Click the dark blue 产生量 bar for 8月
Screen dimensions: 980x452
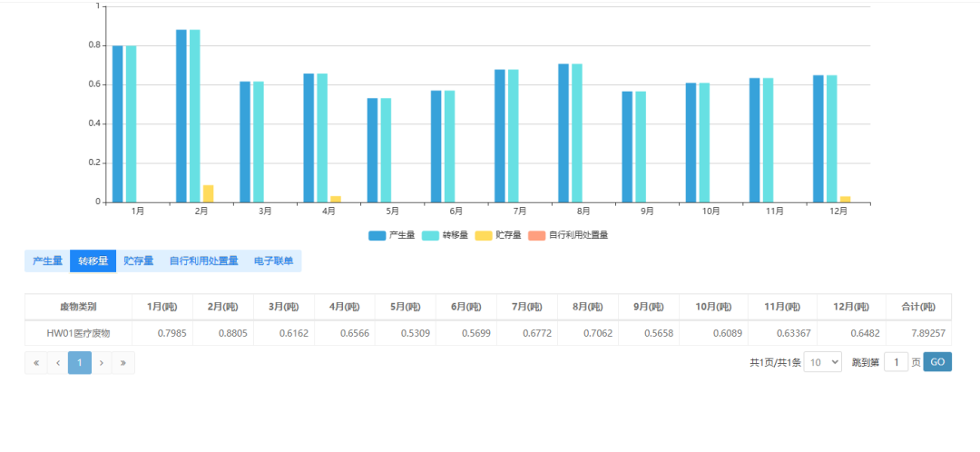point(563,133)
